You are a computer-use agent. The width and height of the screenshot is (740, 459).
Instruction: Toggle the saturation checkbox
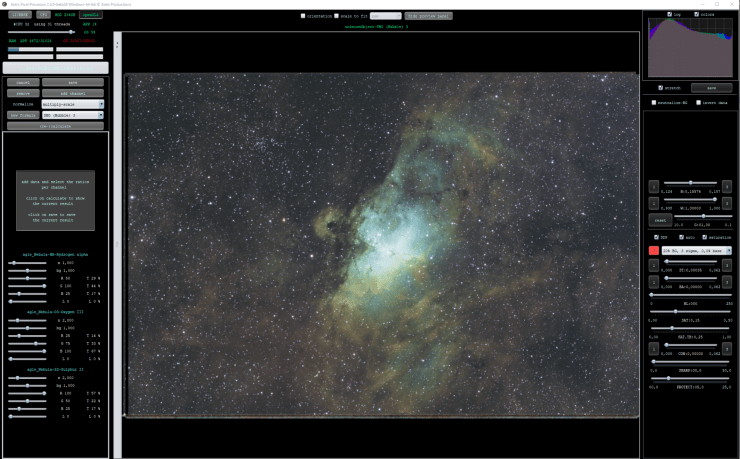(x=705, y=237)
